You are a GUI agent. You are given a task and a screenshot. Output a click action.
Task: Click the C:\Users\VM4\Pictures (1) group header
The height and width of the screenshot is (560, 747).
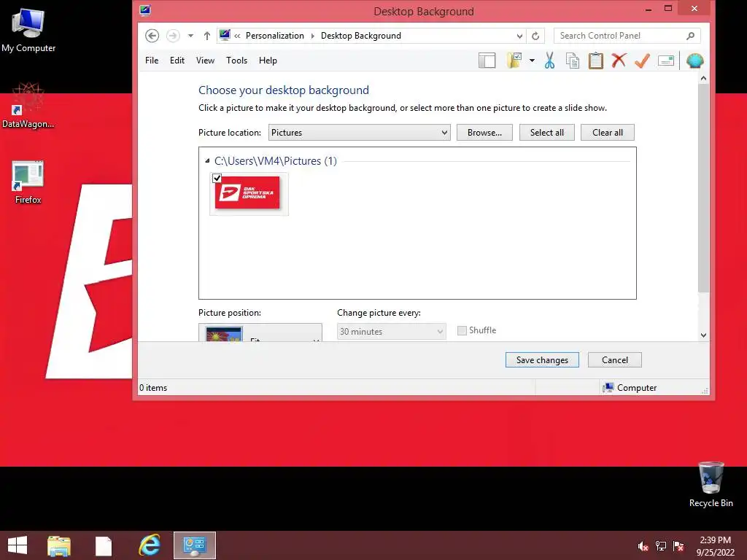tap(275, 161)
